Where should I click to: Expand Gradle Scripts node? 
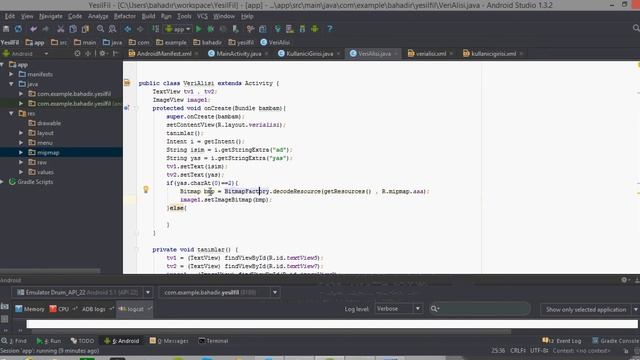[2, 182]
